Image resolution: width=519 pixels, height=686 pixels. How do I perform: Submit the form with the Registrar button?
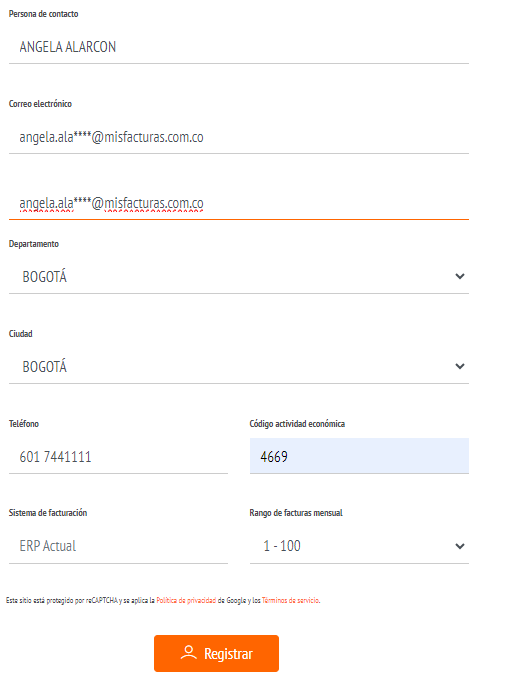pos(216,653)
